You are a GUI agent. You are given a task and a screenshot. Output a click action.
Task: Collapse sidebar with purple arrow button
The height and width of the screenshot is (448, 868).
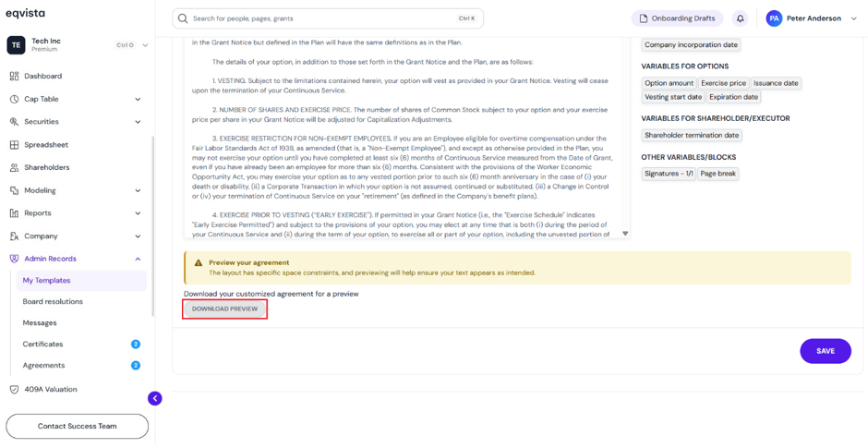pos(155,397)
